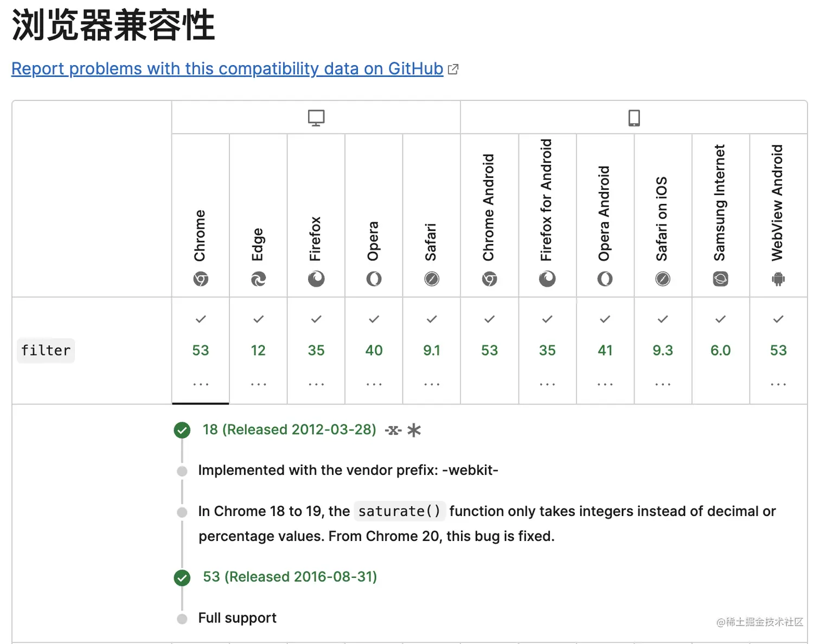Viewport: 820px width, 644px height.
Task: Expand Edge support details ellipsis
Action: [258, 384]
